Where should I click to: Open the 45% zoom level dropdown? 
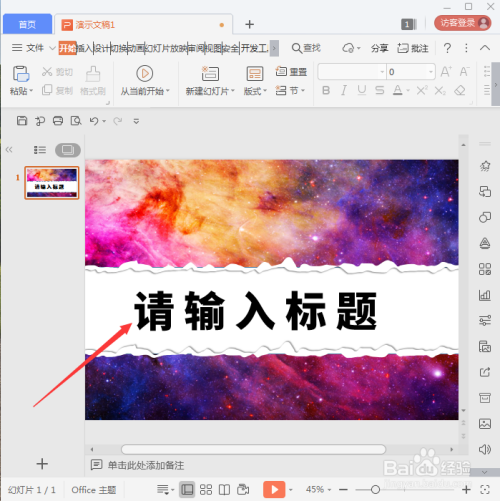318,489
